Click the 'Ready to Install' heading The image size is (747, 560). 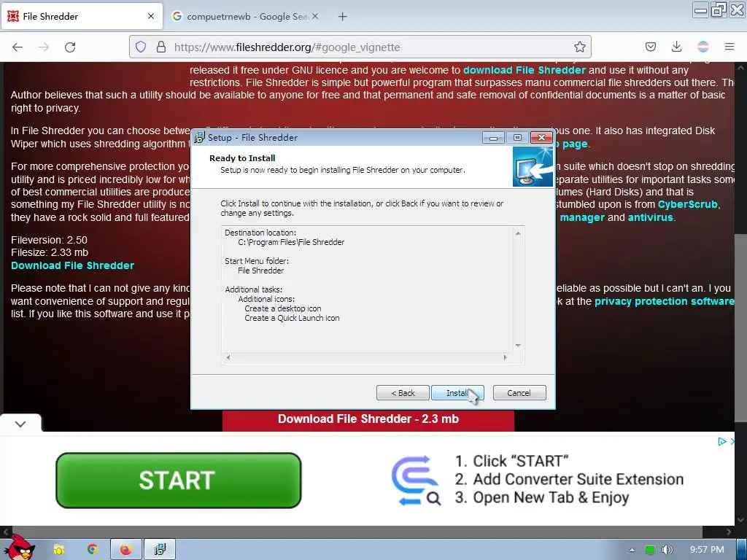[242, 158]
